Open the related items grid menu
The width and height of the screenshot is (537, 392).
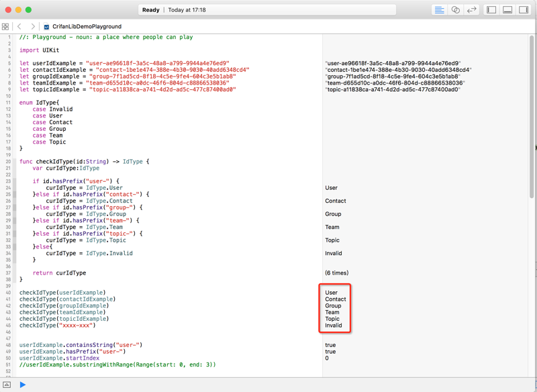[6, 27]
